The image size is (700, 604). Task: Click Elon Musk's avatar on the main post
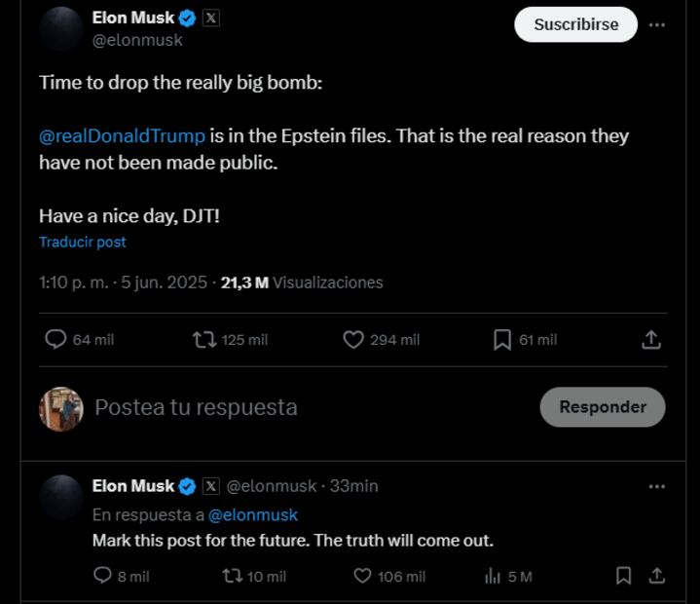coord(60,28)
